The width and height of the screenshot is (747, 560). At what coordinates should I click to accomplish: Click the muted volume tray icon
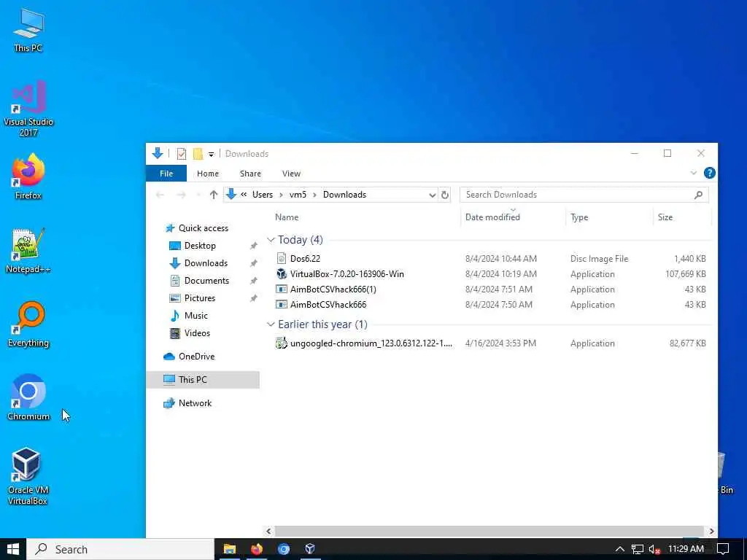[654, 550]
